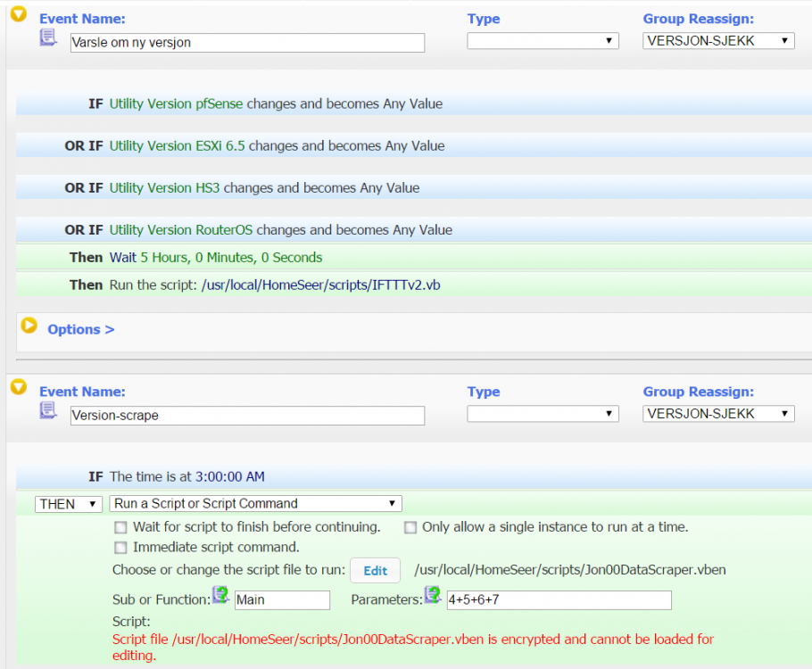Click the 'Version-scrape' event name field
812x669 pixels.
point(247,416)
